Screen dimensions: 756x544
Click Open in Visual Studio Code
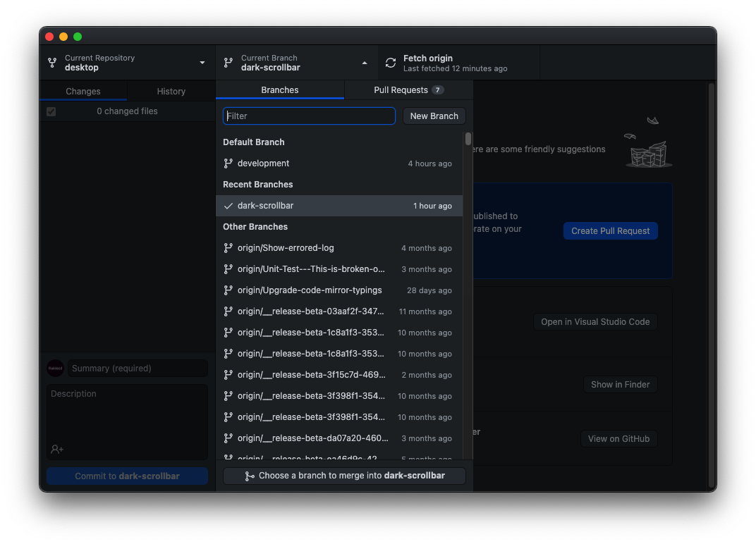(595, 322)
